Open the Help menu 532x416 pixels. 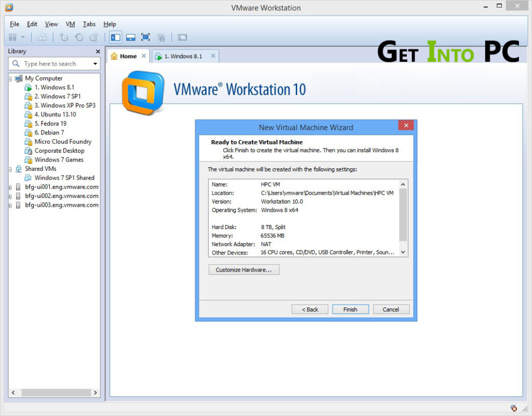(x=110, y=24)
